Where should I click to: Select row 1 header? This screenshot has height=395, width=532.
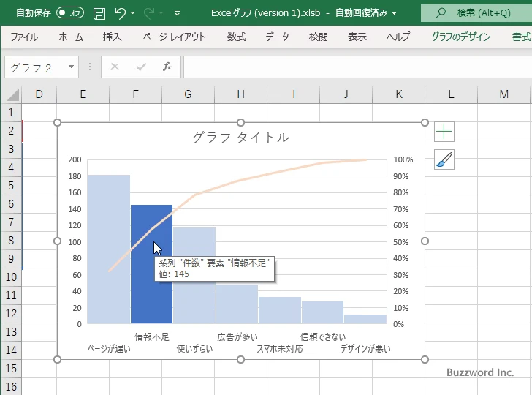point(11,113)
